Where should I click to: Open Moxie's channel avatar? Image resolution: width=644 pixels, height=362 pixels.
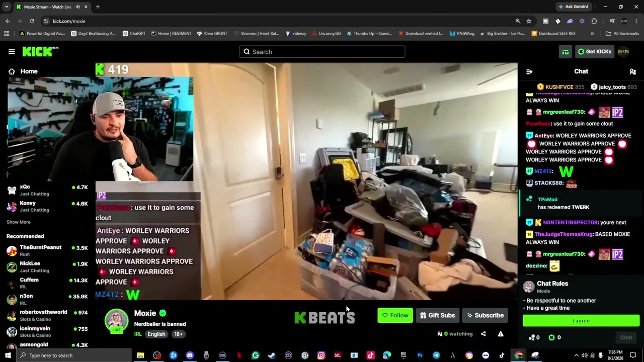pyautogui.click(x=116, y=320)
